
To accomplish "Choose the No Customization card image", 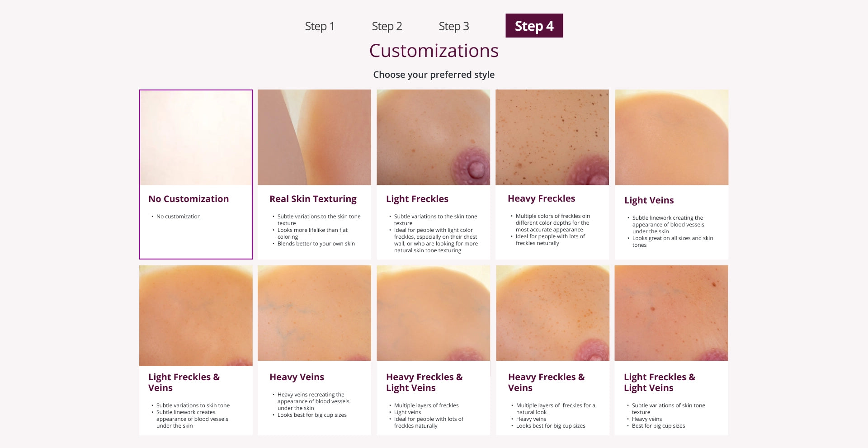I will [x=196, y=138].
